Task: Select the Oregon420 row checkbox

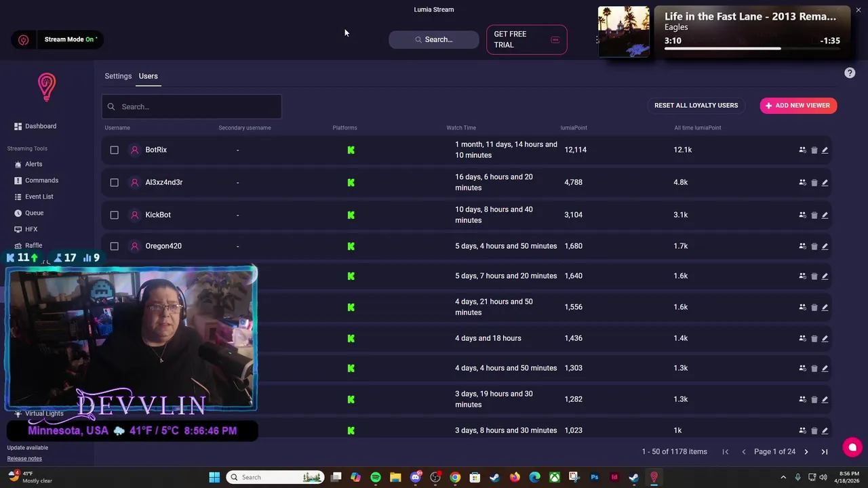Action: pyautogui.click(x=114, y=246)
